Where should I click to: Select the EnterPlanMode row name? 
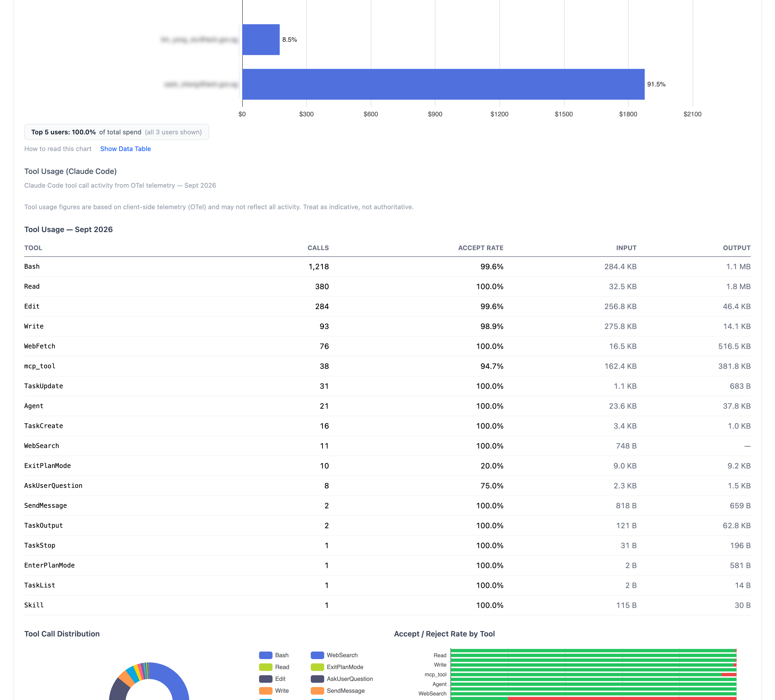click(x=49, y=565)
